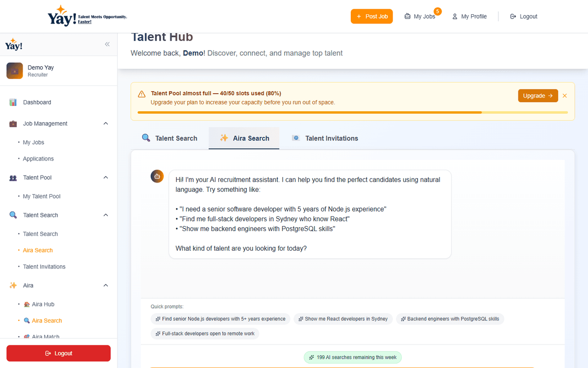Click the Post Job button
This screenshot has height=368, width=588.
pyautogui.click(x=371, y=16)
